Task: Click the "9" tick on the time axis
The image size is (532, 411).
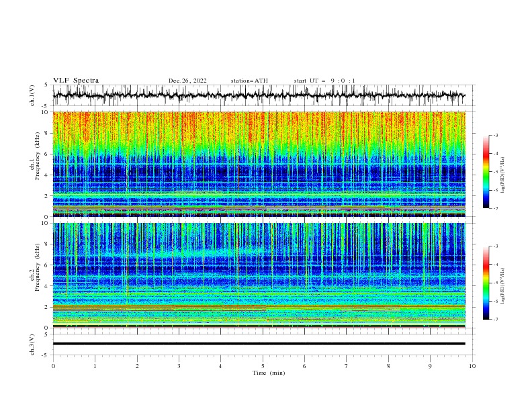Action: [x=430, y=366]
